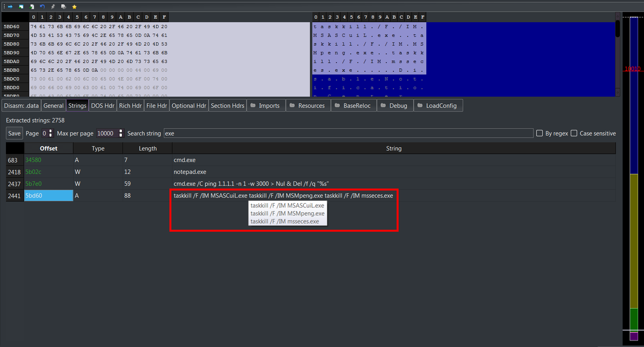644x347 pixels.
Task: Click hex row address 5BD60
Action: pyautogui.click(x=11, y=26)
